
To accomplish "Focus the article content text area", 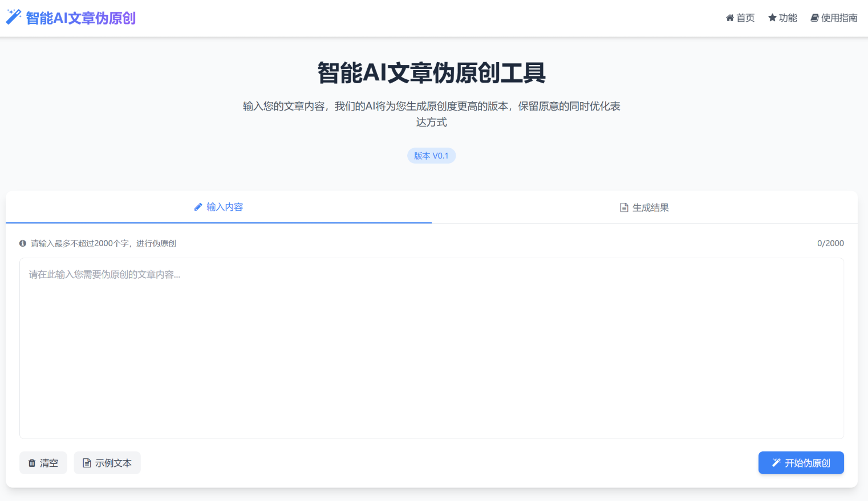I will (x=431, y=348).
